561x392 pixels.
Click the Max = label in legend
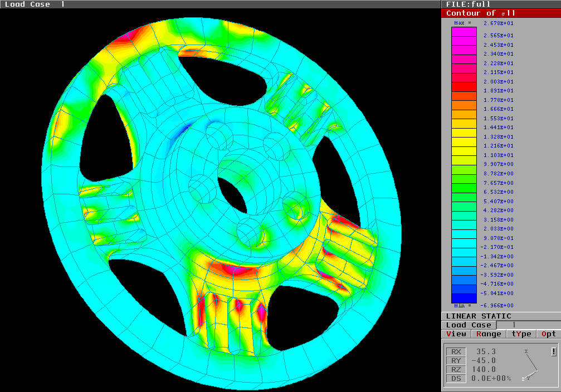click(462, 23)
